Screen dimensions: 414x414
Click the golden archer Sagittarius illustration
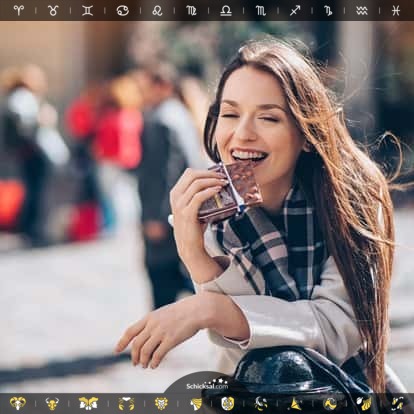pyautogui.click(x=295, y=404)
